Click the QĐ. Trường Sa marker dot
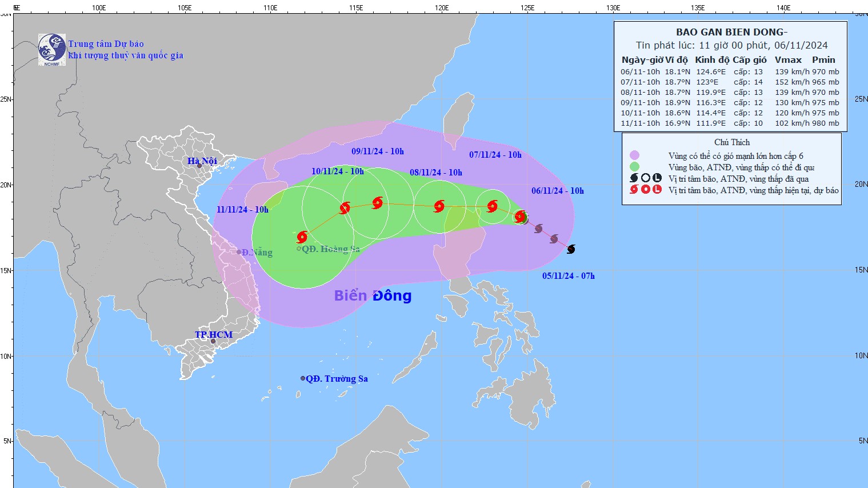 [303, 378]
